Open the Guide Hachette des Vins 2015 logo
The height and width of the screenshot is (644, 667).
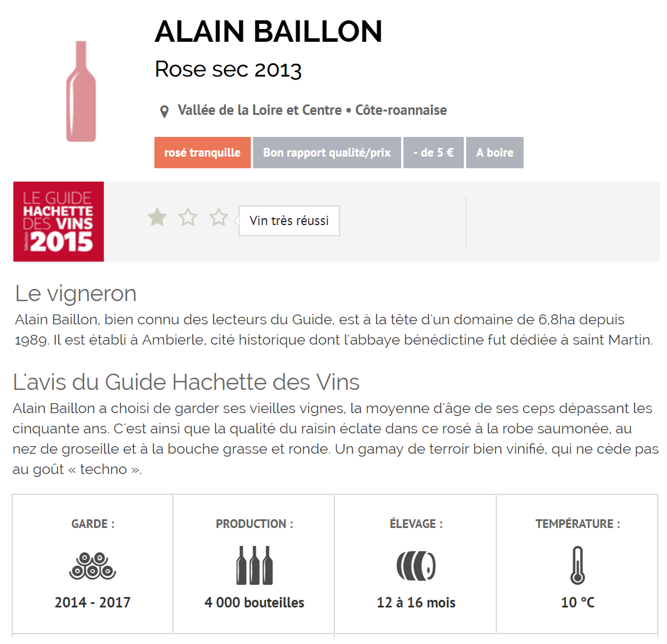(59, 222)
